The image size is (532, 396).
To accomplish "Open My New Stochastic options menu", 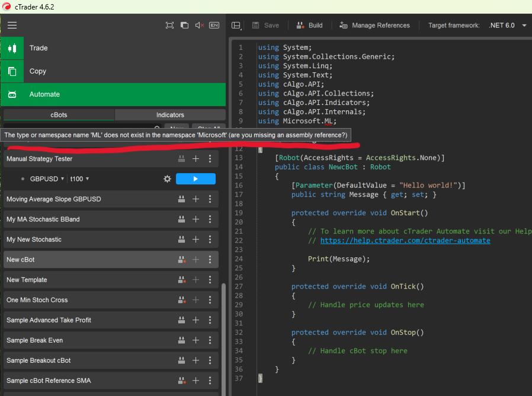I will (210, 239).
